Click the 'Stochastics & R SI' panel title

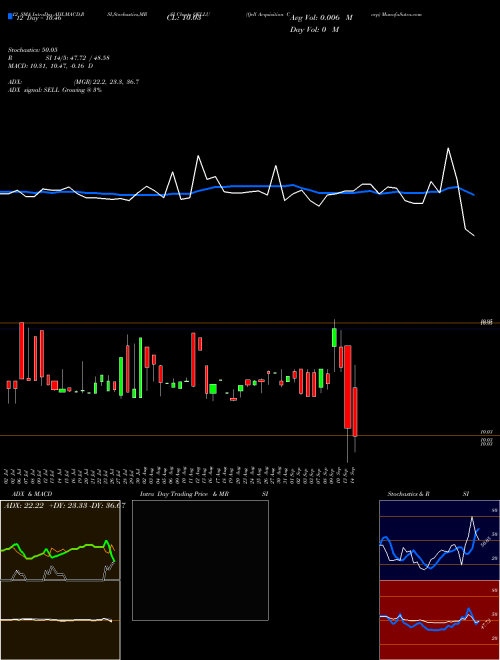pos(428,494)
